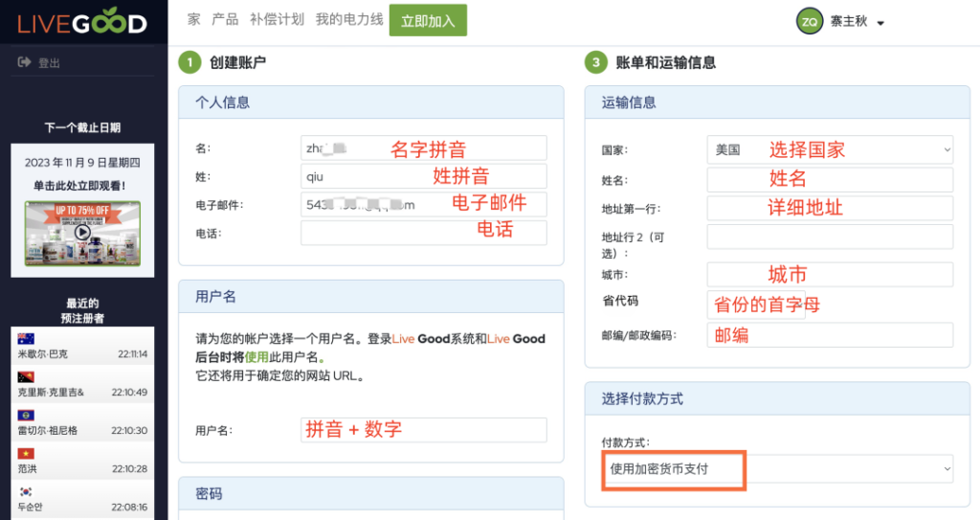The width and height of the screenshot is (980, 520).
Task: Open the 补偿计划 menu item
Action: pos(277,19)
